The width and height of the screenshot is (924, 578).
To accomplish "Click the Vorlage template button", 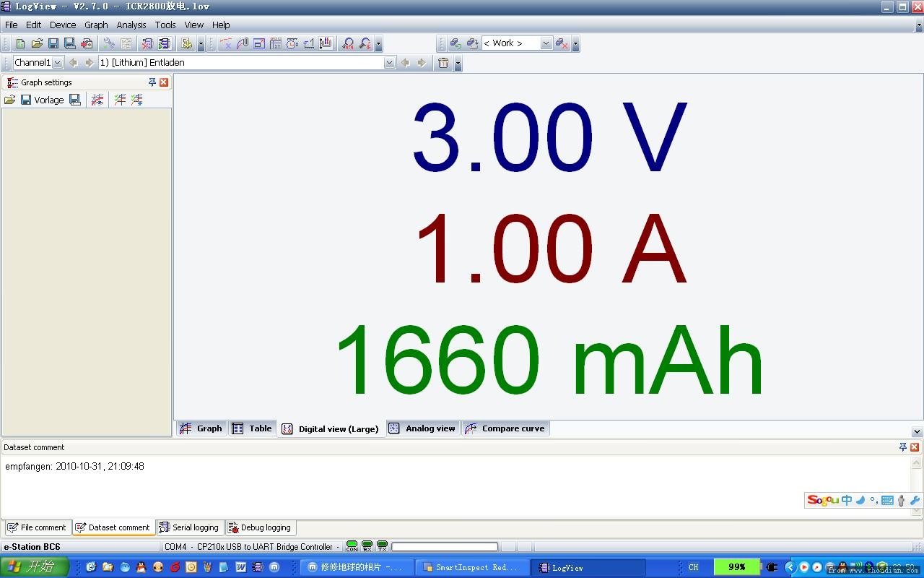I will pyautogui.click(x=49, y=100).
